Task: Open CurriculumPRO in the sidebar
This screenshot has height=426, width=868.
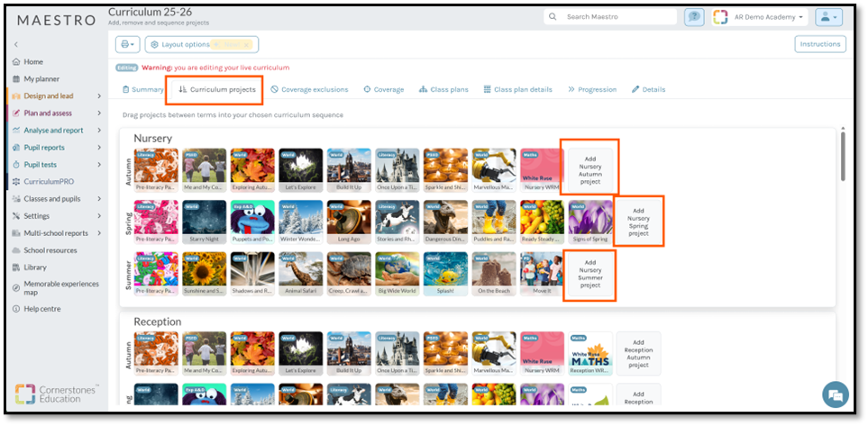Action: (49, 181)
